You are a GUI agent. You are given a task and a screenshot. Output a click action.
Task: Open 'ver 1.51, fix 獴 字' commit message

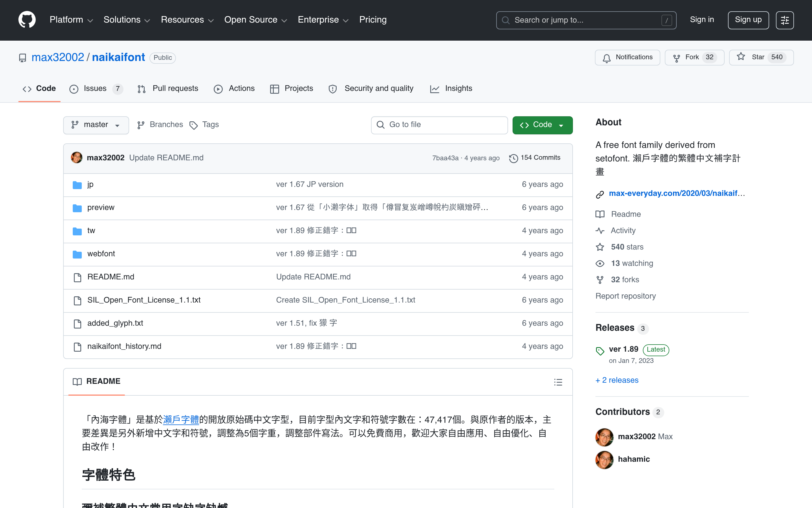pyautogui.click(x=307, y=323)
